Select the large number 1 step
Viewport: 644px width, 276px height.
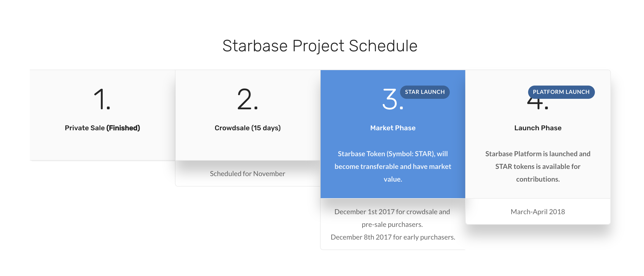102,99
